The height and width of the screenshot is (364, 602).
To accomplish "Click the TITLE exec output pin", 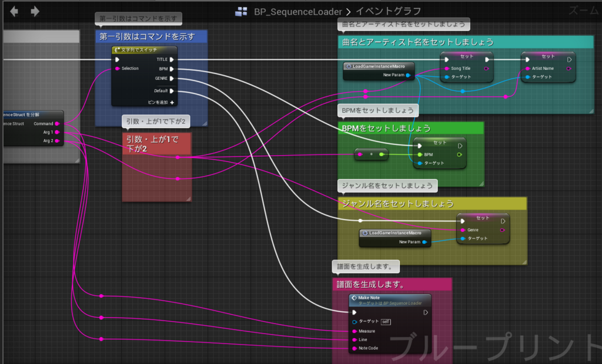I will pos(172,59).
